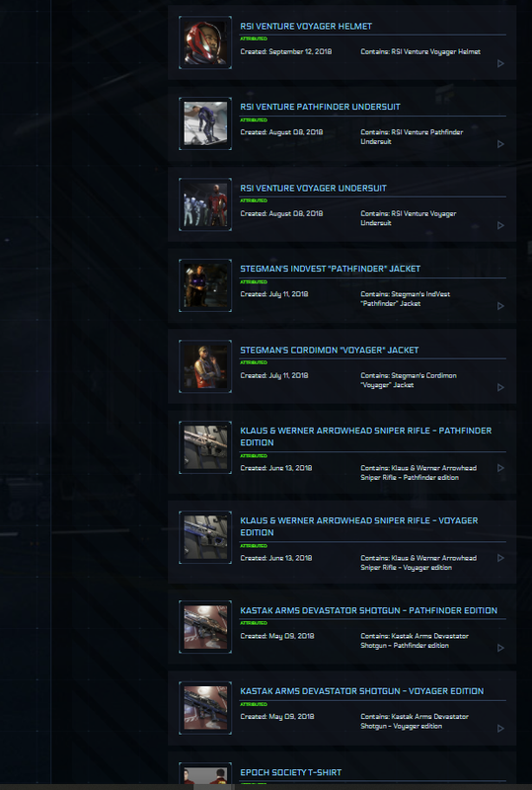Open Arrowhead Sniper Rifle Voyager Edition thumbnail
This screenshot has width=532, height=790.
pyautogui.click(x=205, y=537)
